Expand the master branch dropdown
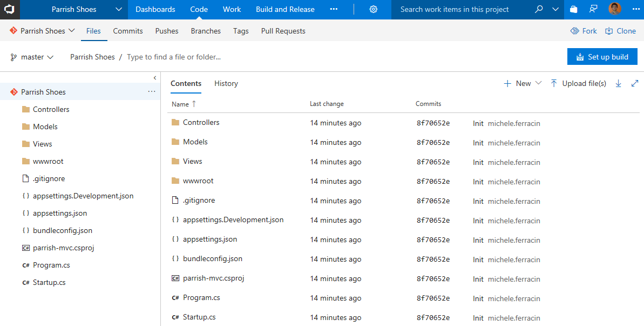The width and height of the screenshot is (644, 326). [x=32, y=57]
